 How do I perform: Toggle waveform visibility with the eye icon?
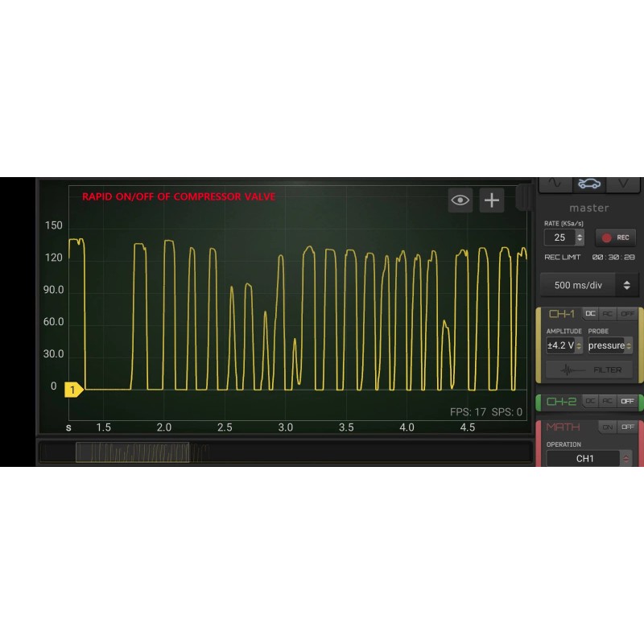pos(460,200)
